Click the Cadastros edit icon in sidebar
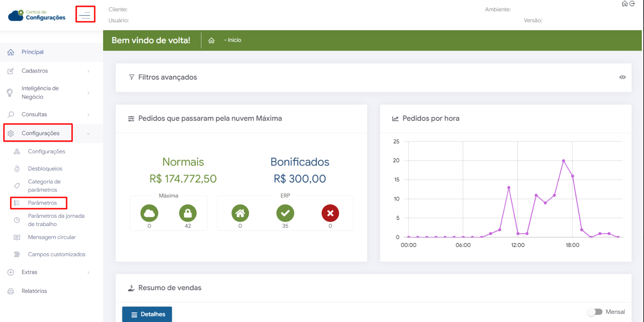 11,71
